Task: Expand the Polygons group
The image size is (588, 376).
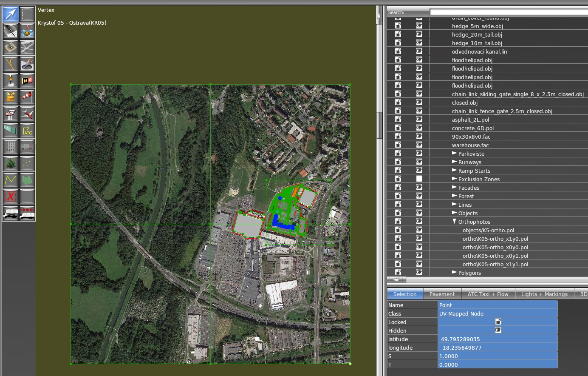Action: (454, 272)
